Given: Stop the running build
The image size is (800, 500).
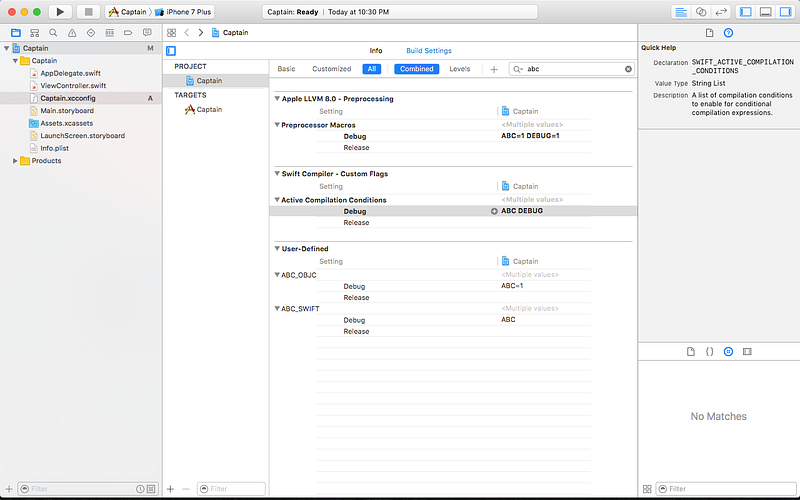Looking at the screenshot, I should click(x=88, y=12).
